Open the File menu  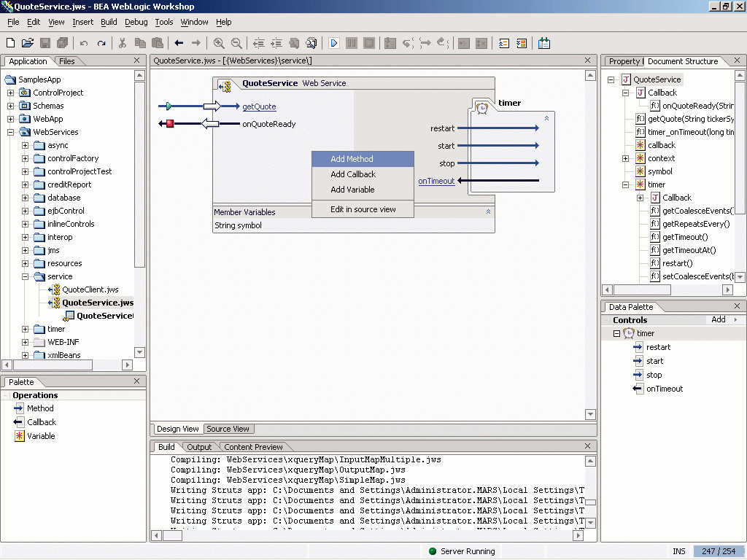13,22
